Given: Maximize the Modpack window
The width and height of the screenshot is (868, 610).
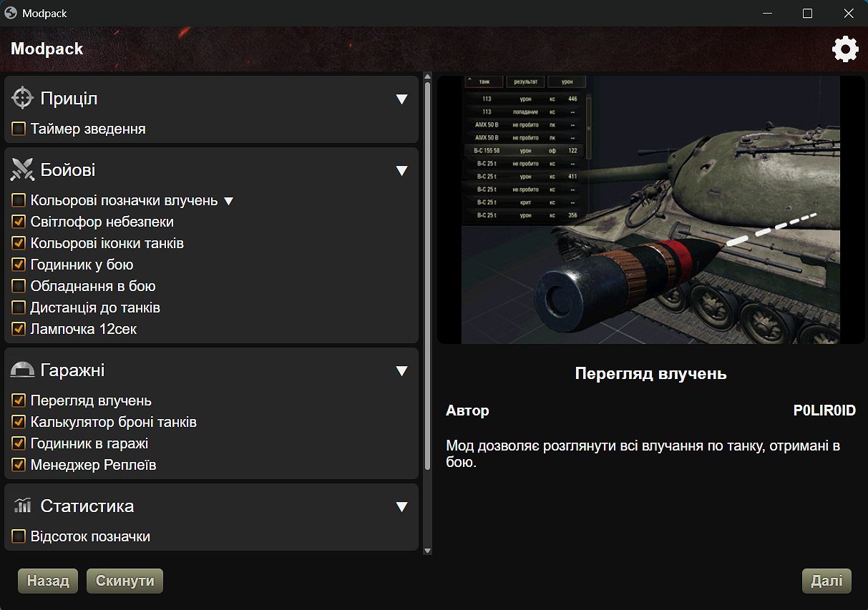Looking at the screenshot, I should [x=807, y=13].
